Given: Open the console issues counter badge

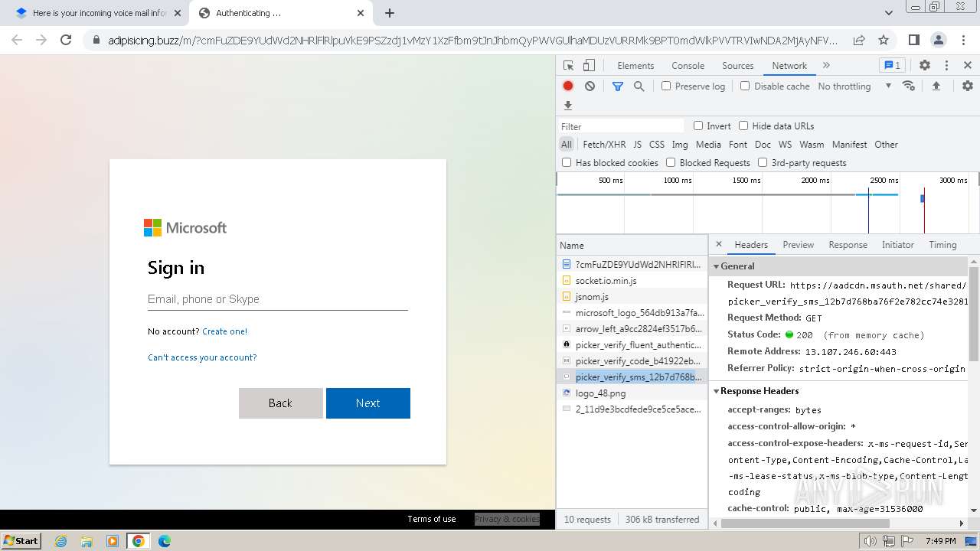Looking at the screenshot, I should click(x=892, y=66).
